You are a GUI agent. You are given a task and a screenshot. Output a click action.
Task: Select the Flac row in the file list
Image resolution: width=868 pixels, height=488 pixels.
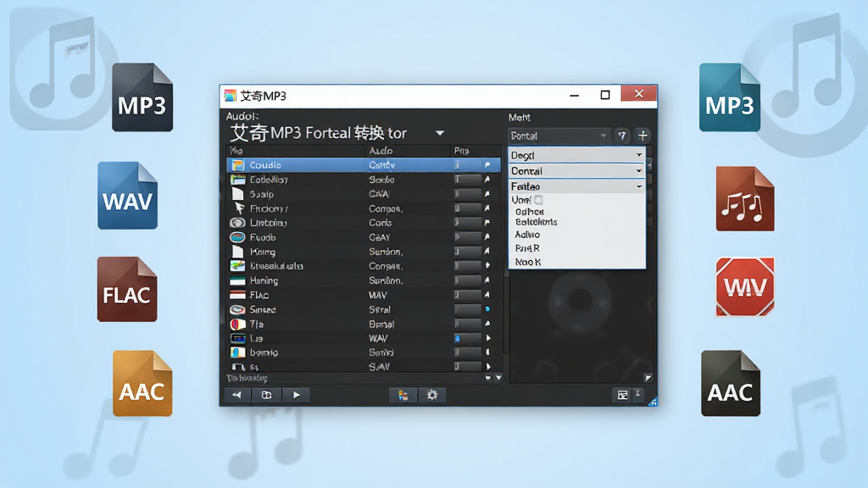pos(364,295)
